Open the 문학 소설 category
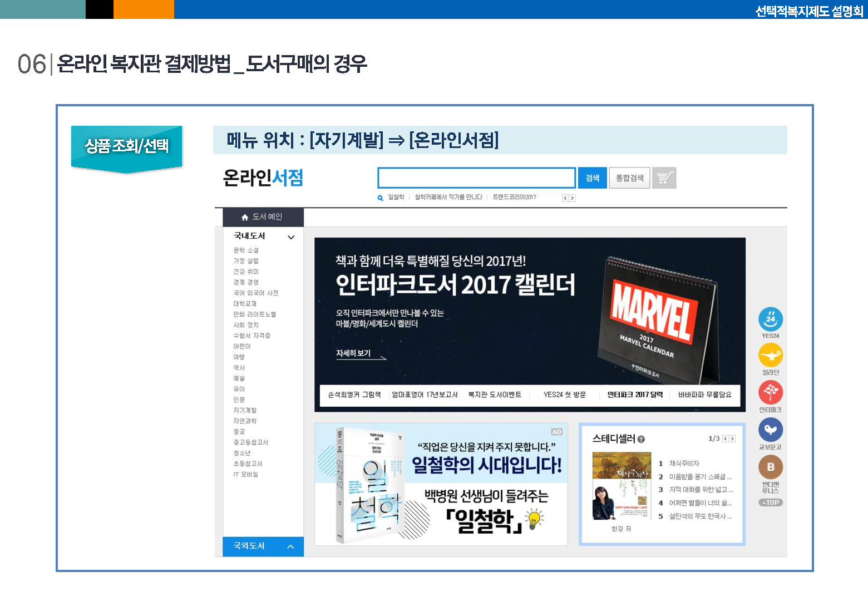 point(246,250)
